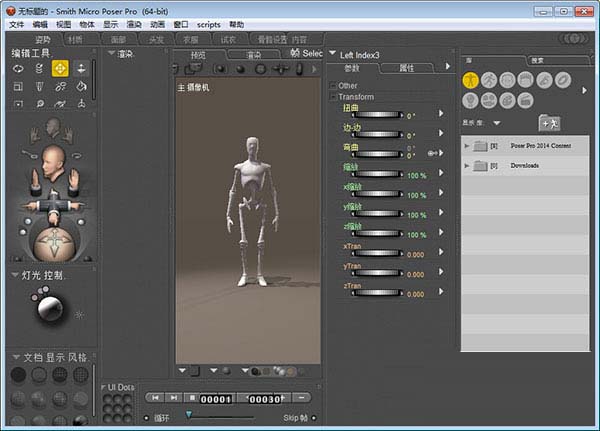Click the head camera control icon
The height and width of the screenshot is (431, 600).
click(x=54, y=160)
